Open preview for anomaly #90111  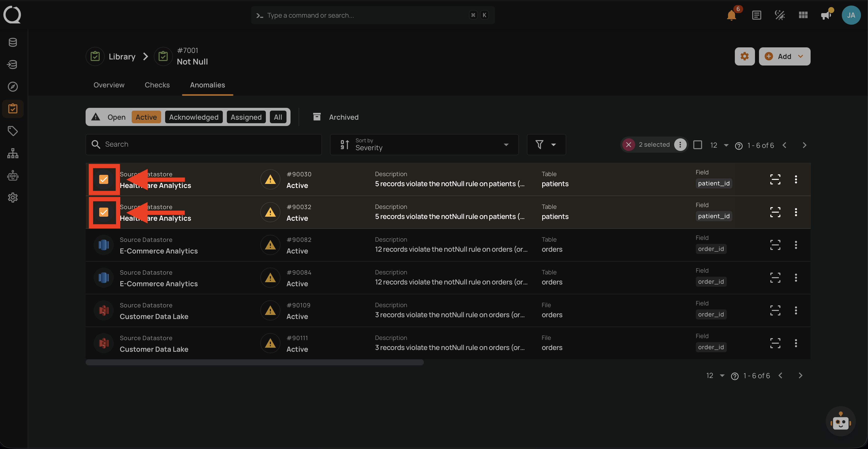click(x=775, y=343)
